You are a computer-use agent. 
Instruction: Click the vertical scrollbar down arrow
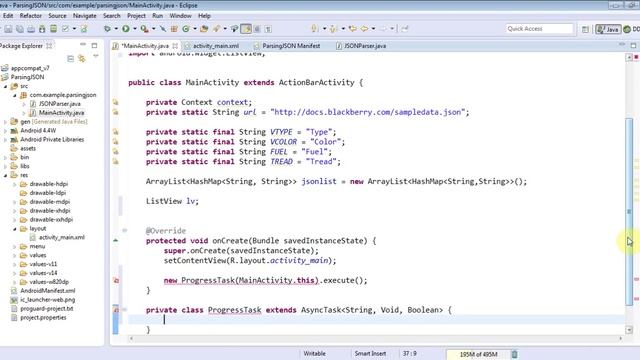(x=629, y=330)
